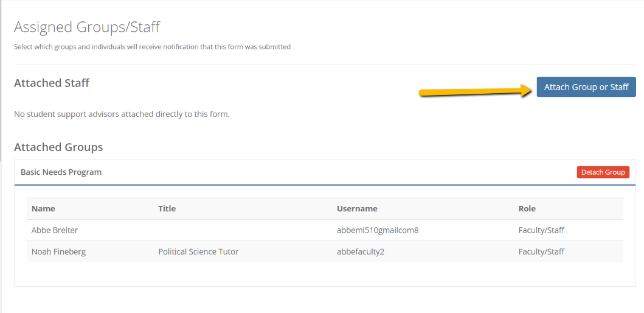The width and height of the screenshot is (644, 313).
Task: Select the Basic Needs Program group header
Action: point(61,172)
